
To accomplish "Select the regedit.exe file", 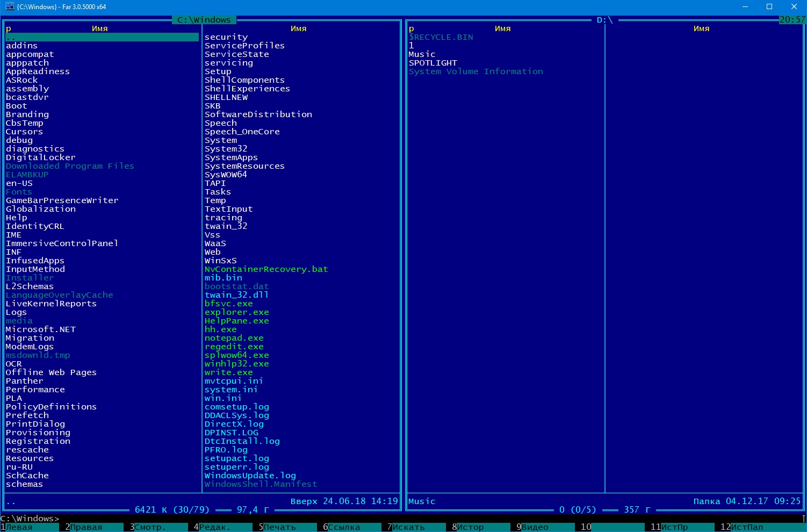I will coord(234,347).
